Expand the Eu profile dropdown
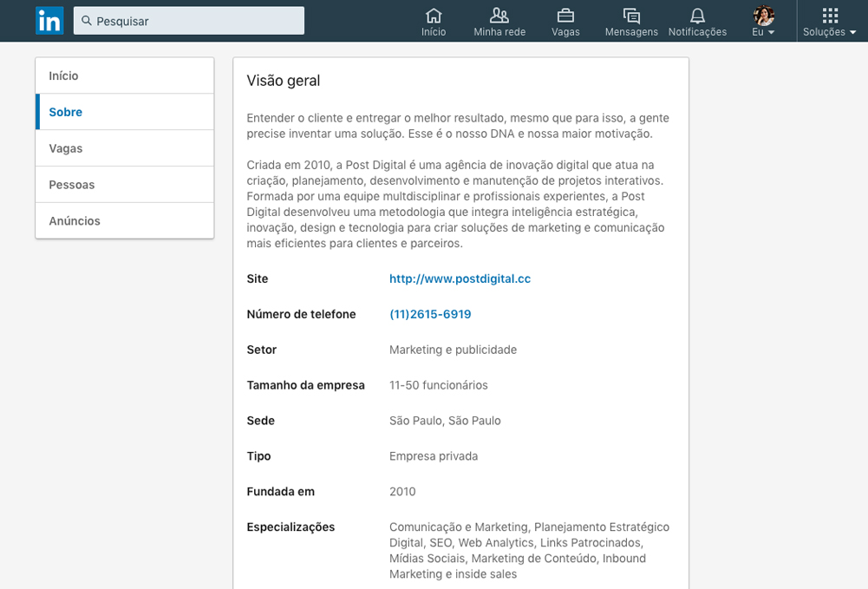This screenshot has height=589, width=868. click(x=771, y=32)
